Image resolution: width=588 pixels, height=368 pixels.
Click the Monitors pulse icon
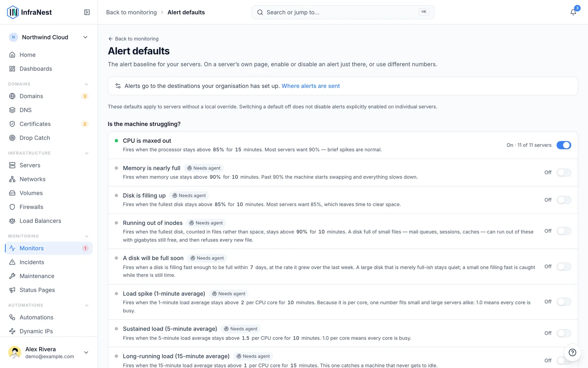(12, 248)
